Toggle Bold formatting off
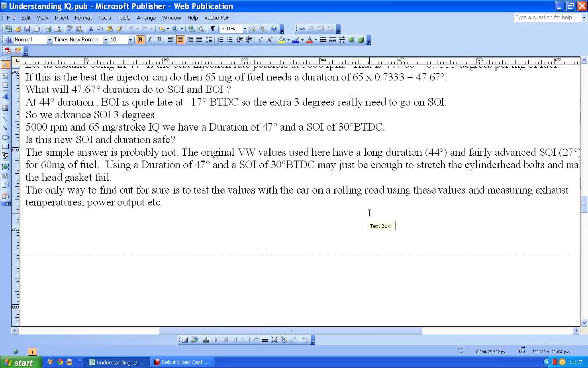Screen dimensions: 588x368 (140, 40)
